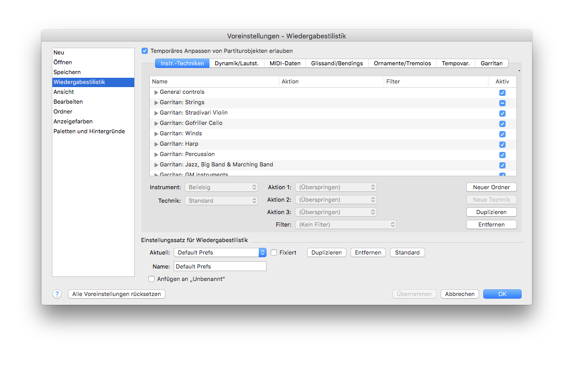588x366 pixels.
Task: Expand Garritan: Gofriller Cello triangle
Action: click(156, 123)
